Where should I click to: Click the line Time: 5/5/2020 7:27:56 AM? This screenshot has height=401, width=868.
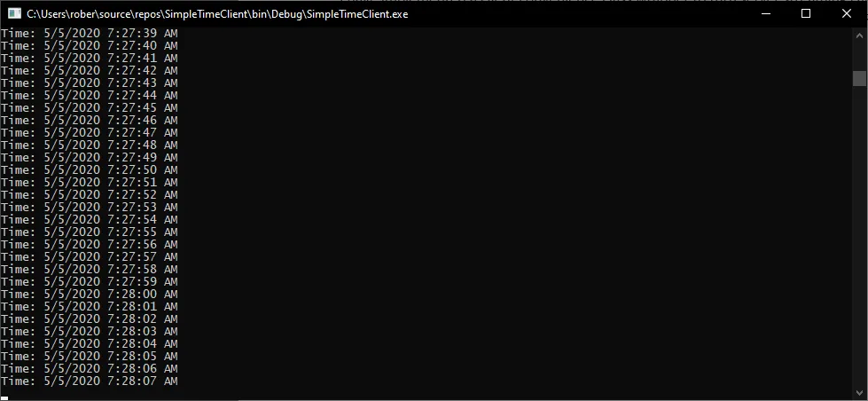90,244
